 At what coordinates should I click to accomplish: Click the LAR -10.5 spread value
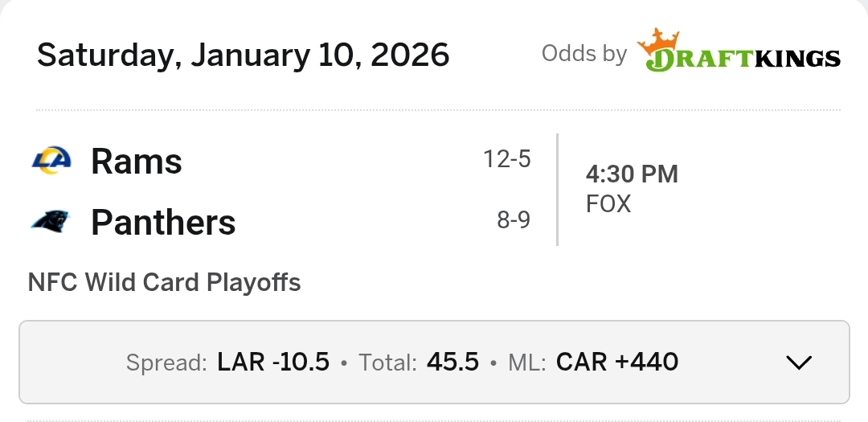[x=273, y=363]
